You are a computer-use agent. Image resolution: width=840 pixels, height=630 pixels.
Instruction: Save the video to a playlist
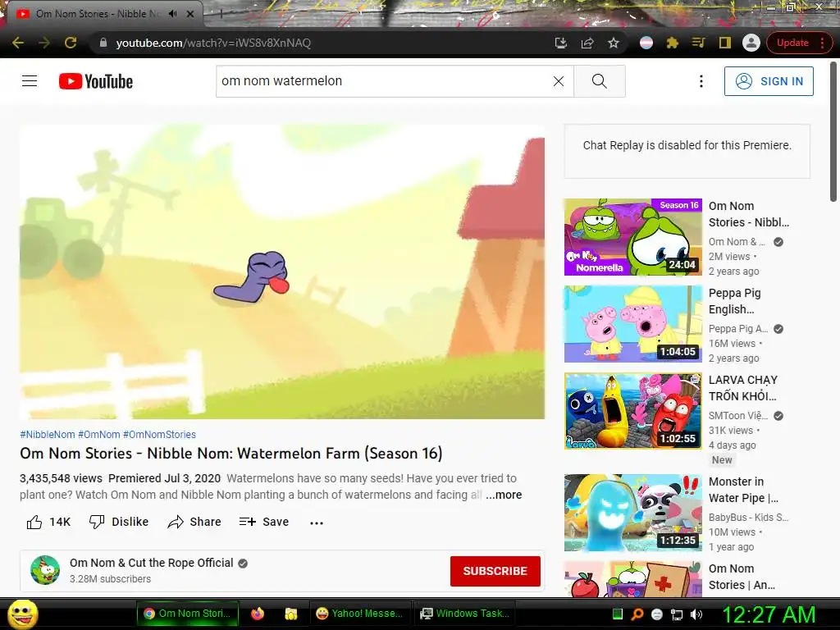click(x=264, y=522)
